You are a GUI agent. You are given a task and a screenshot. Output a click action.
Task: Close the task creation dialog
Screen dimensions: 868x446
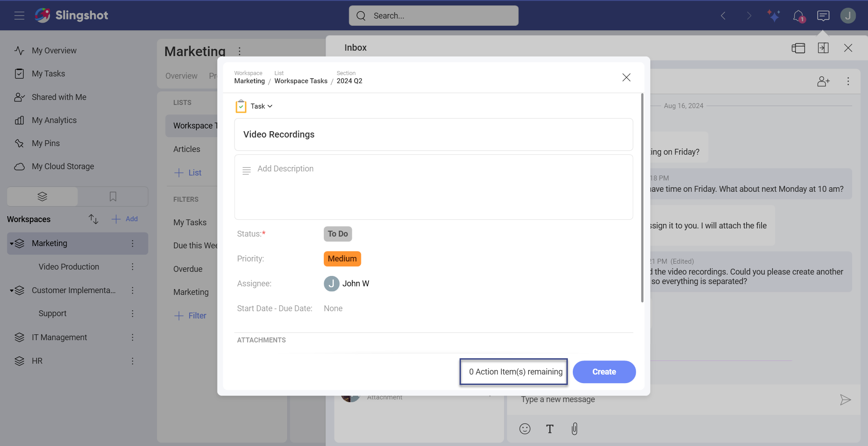(626, 77)
